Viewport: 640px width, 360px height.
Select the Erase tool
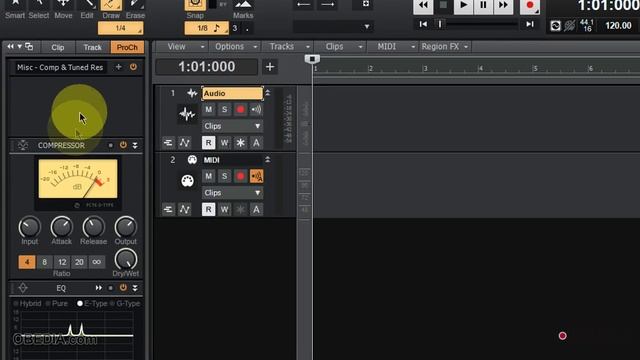coord(135,9)
